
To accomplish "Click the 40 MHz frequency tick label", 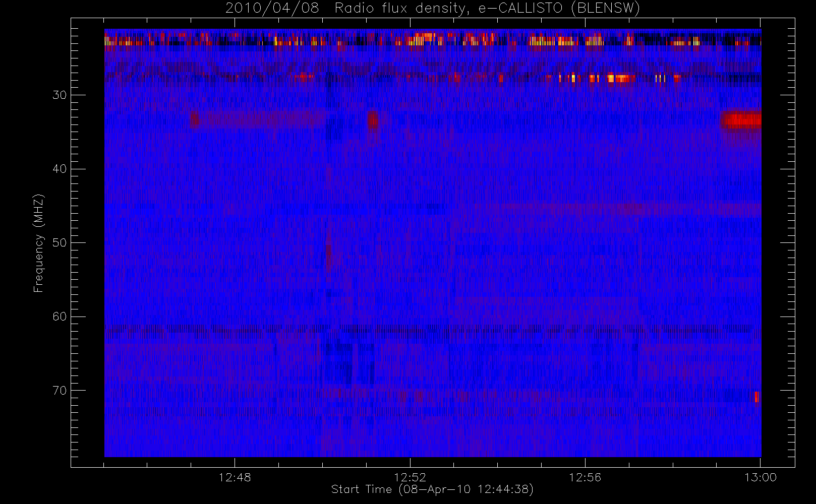I will [60, 169].
